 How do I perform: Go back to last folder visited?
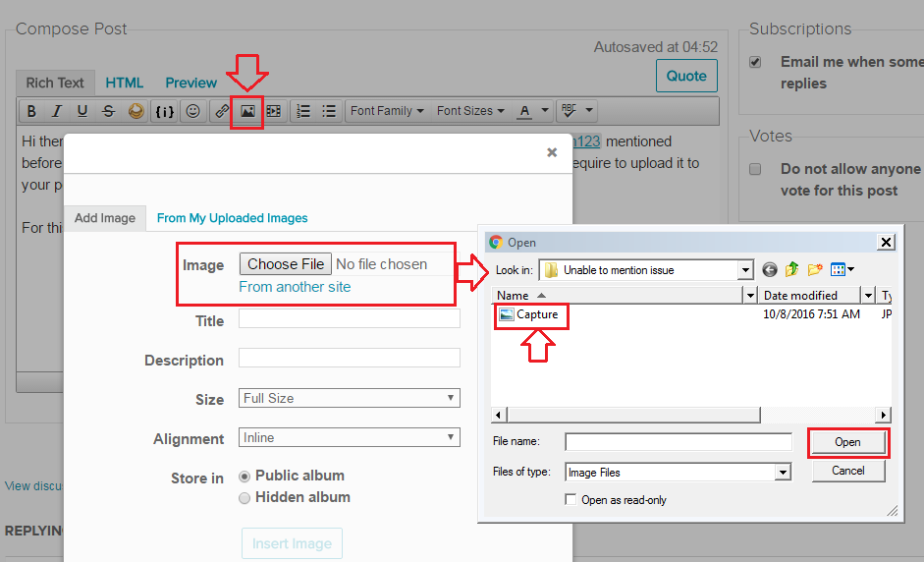tap(769, 270)
